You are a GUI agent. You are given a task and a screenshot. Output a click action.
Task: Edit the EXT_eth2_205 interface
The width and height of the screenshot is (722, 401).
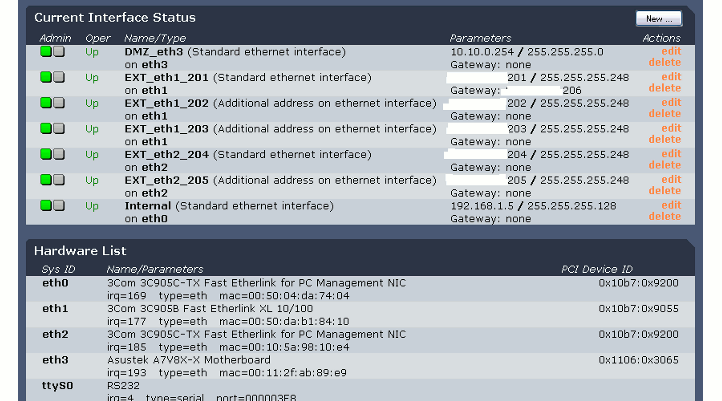coord(670,181)
